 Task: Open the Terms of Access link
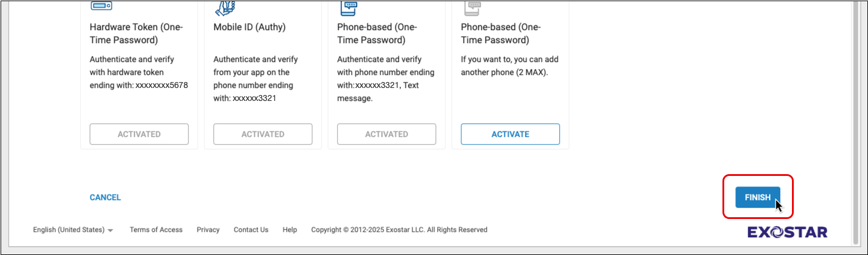tap(156, 230)
